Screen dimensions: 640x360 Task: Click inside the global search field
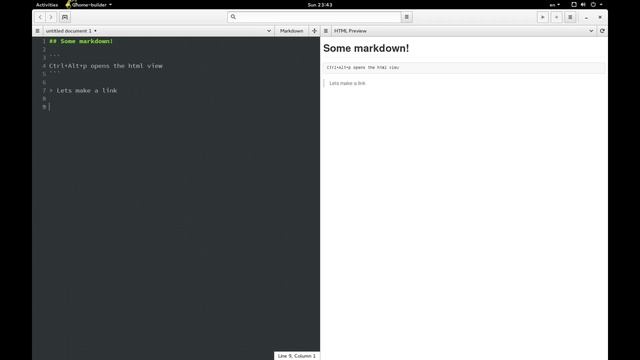pos(314,17)
